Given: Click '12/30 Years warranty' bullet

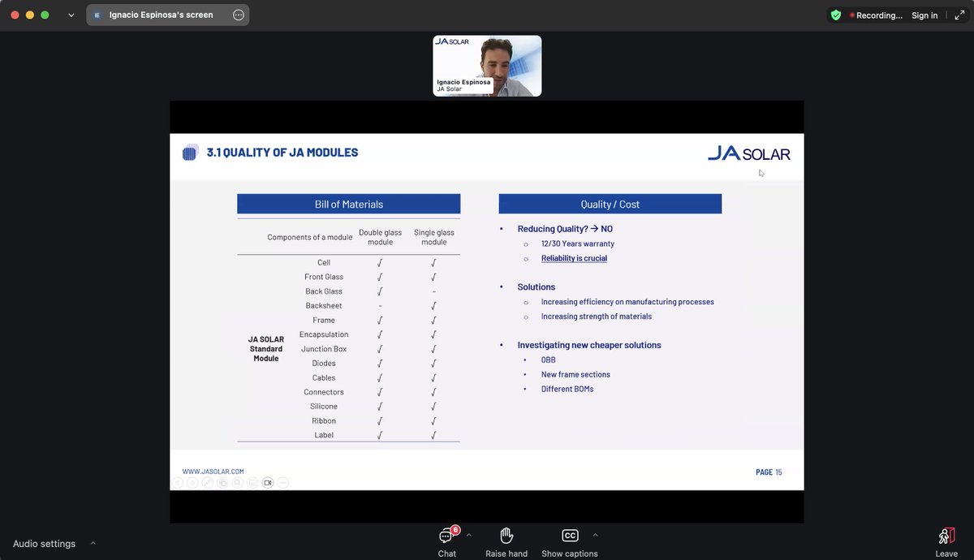Looking at the screenshot, I should 577,243.
